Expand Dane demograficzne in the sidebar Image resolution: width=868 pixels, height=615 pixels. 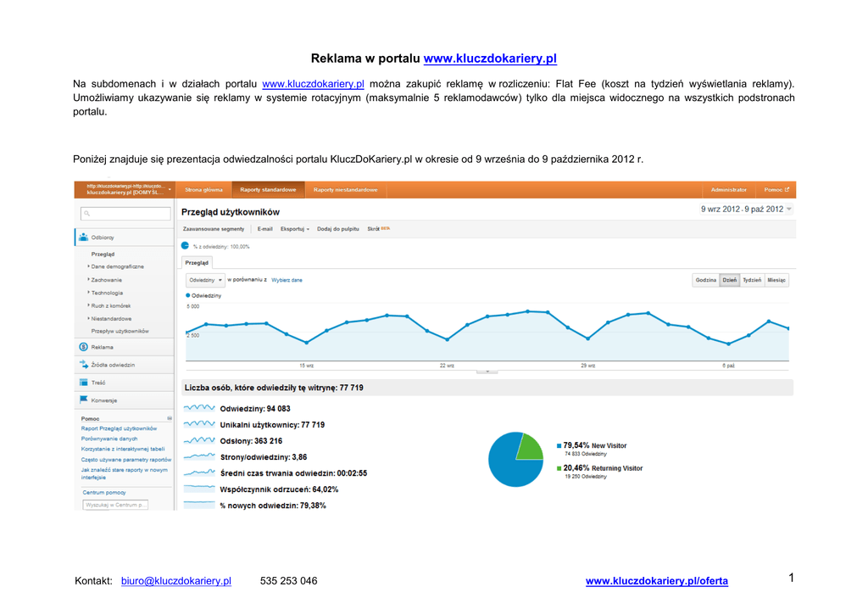coord(117,266)
